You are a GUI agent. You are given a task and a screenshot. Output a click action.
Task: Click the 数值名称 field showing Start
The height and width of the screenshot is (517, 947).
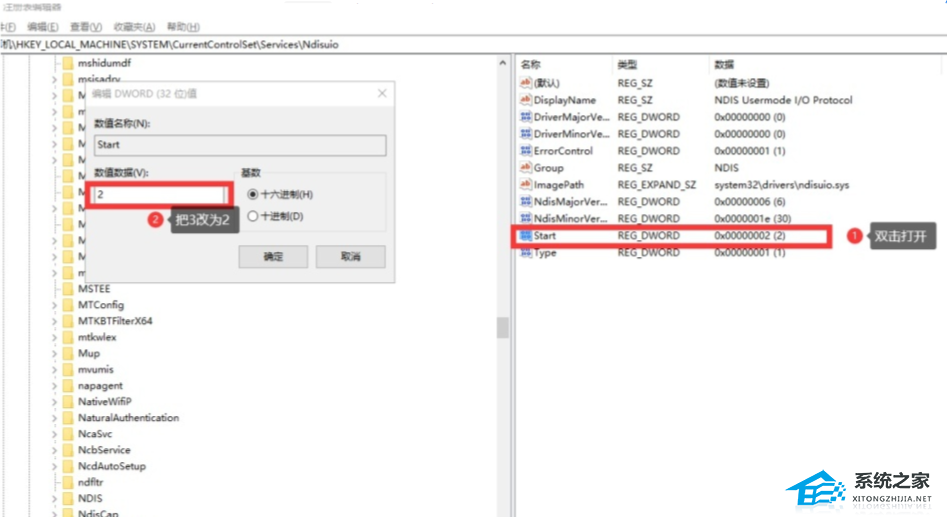[x=240, y=145]
